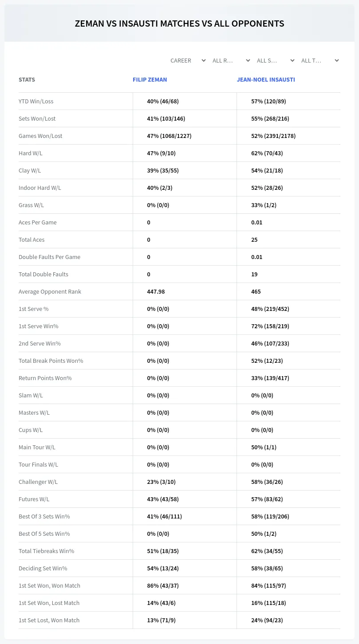Expand the ALL R… filter dropdown

(231, 60)
